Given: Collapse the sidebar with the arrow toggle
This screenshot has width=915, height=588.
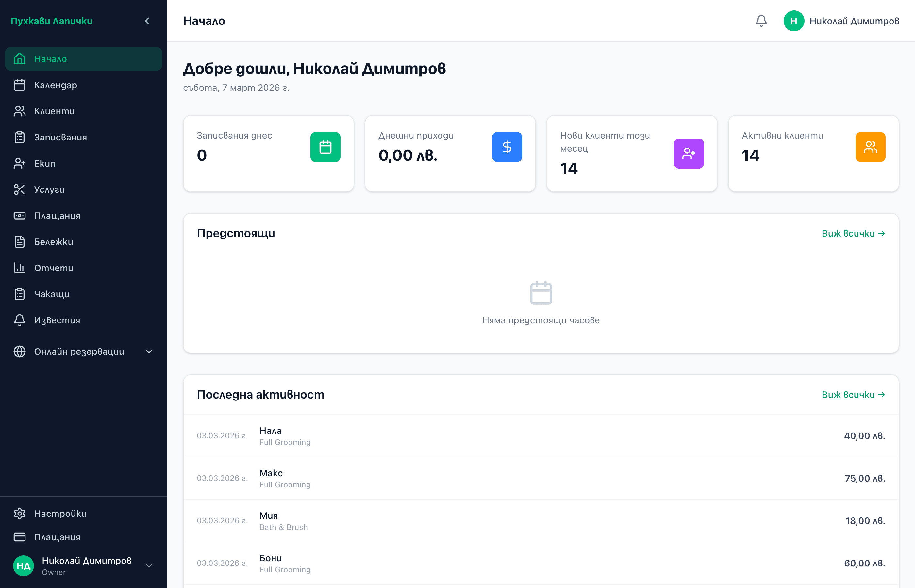Looking at the screenshot, I should pyautogui.click(x=147, y=21).
